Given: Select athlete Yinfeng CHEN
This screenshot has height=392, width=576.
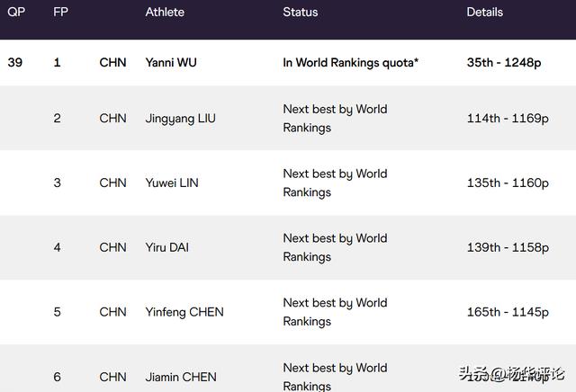Looking at the screenshot, I should coord(184,312).
